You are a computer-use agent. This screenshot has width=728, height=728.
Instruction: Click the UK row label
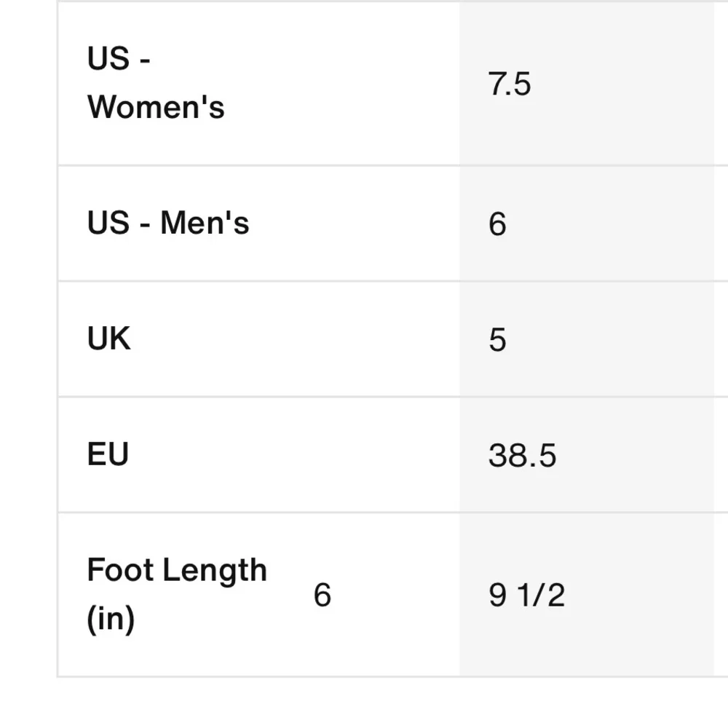[x=109, y=339]
